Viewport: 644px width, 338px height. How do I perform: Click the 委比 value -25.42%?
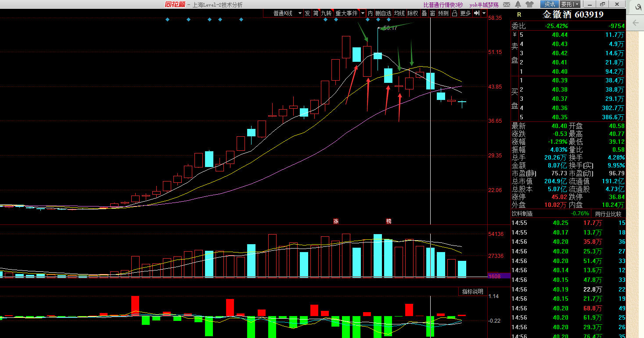(x=556, y=26)
